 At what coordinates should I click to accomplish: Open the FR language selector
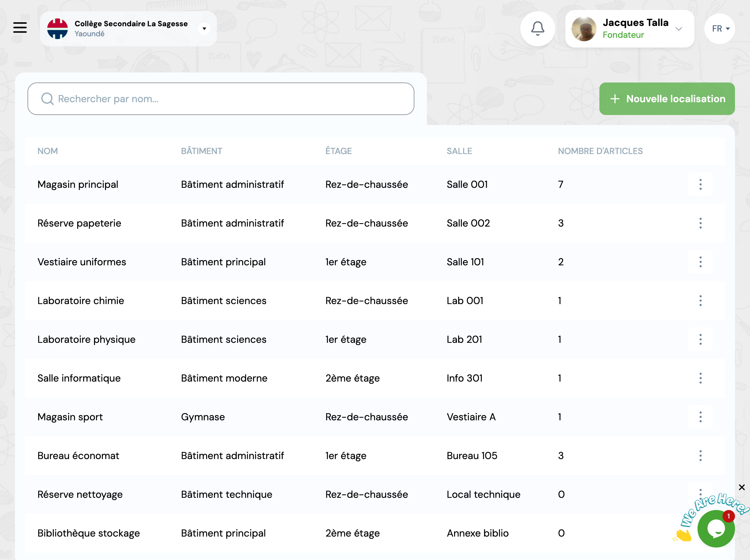(x=719, y=28)
